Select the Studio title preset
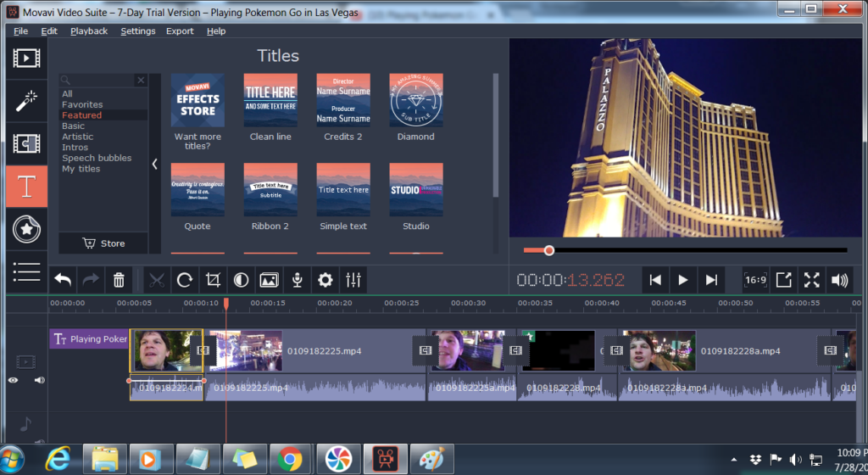Screen dimensions: 868x475 point(415,189)
